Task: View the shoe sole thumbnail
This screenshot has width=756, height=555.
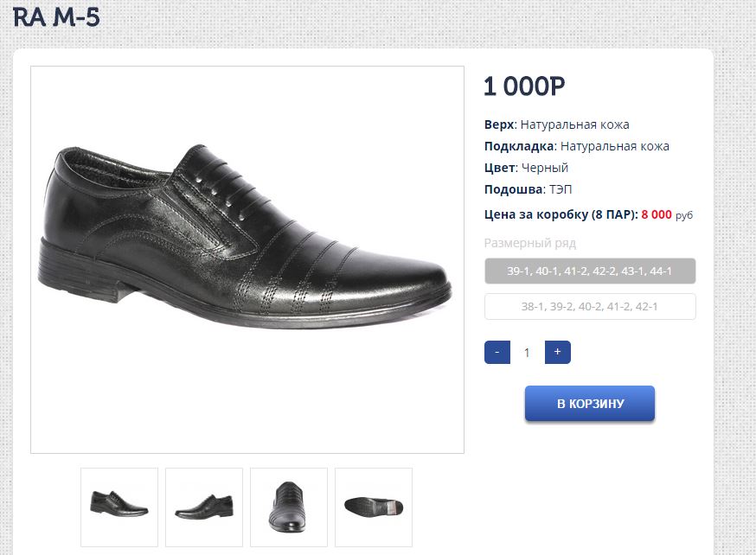Action: 374,507
